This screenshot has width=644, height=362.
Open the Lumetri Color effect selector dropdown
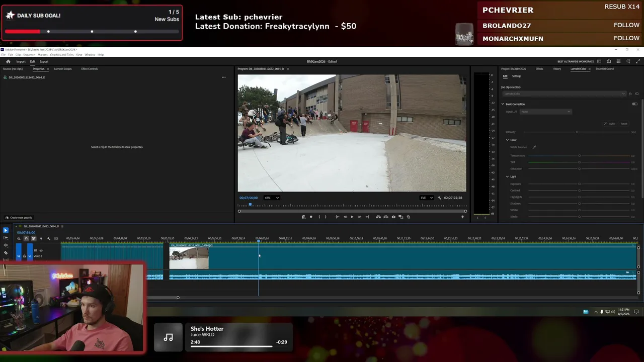coord(564,94)
